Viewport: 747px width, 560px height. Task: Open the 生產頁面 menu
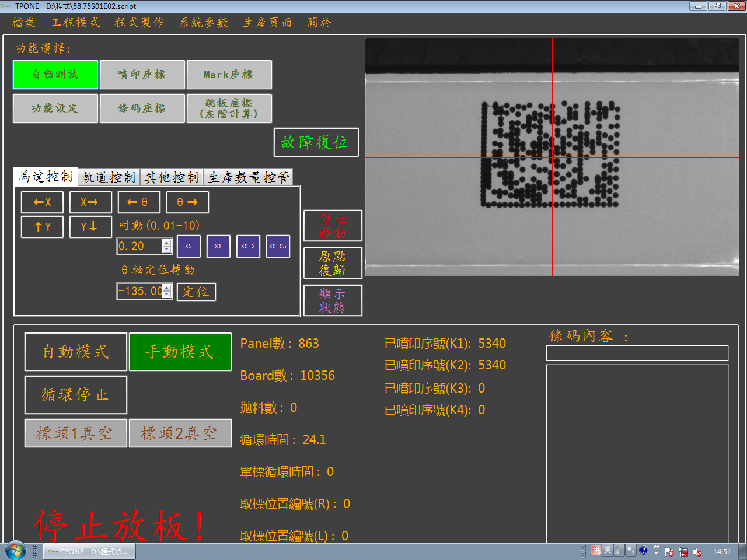tap(268, 23)
